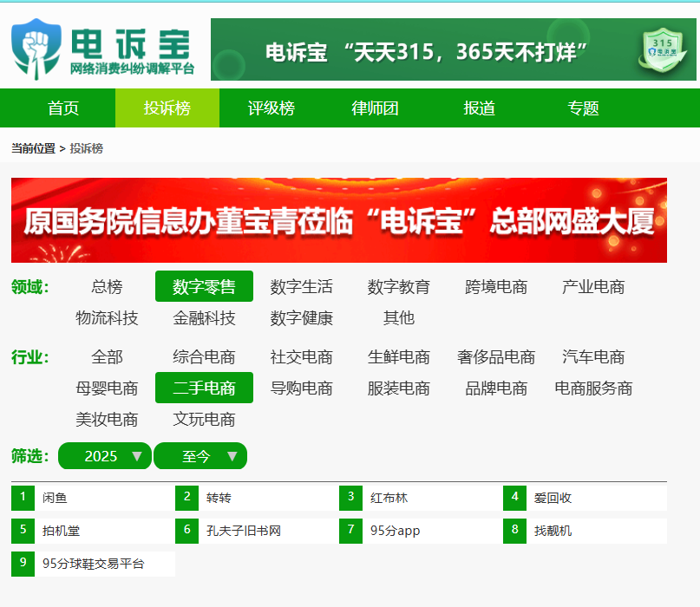Filter industry by 美妆电商

click(107, 420)
